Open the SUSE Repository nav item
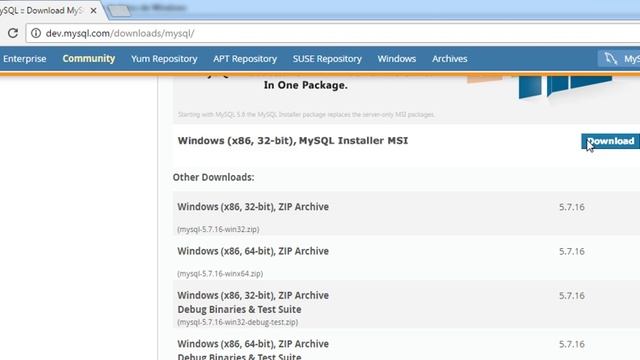This screenshot has height=360, width=640. [x=327, y=59]
